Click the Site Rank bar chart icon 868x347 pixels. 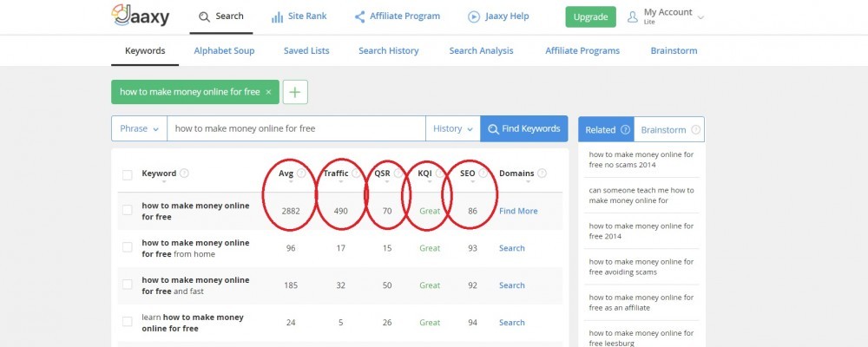pyautogui.click(x=278, y=17)
